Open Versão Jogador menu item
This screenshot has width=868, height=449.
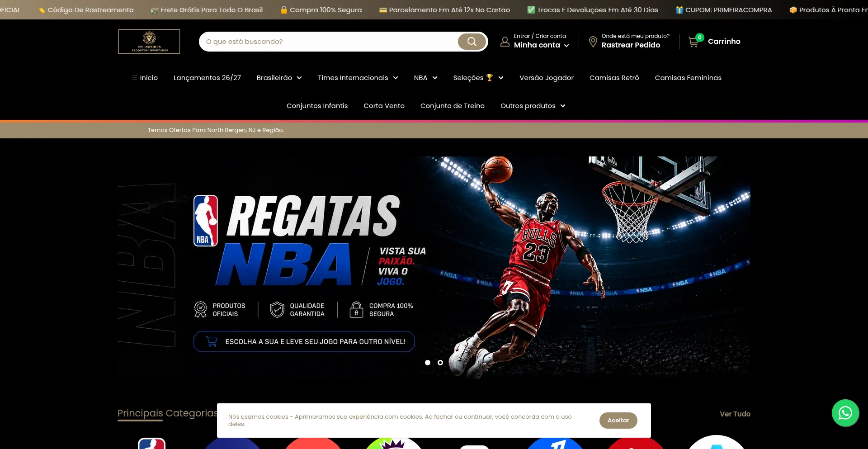pyautogui.click(x=547, y=78)
